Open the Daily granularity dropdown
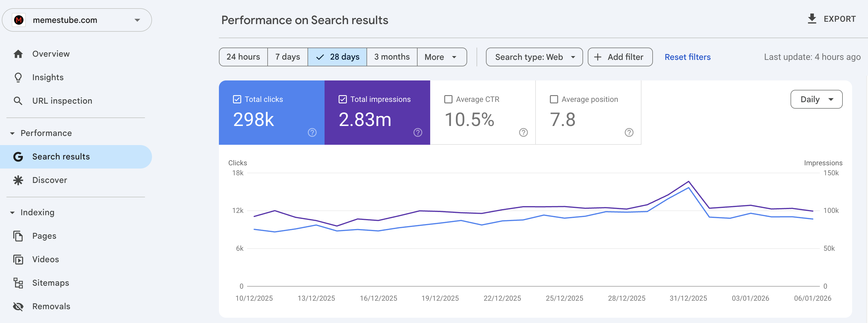 pos(816,99)
